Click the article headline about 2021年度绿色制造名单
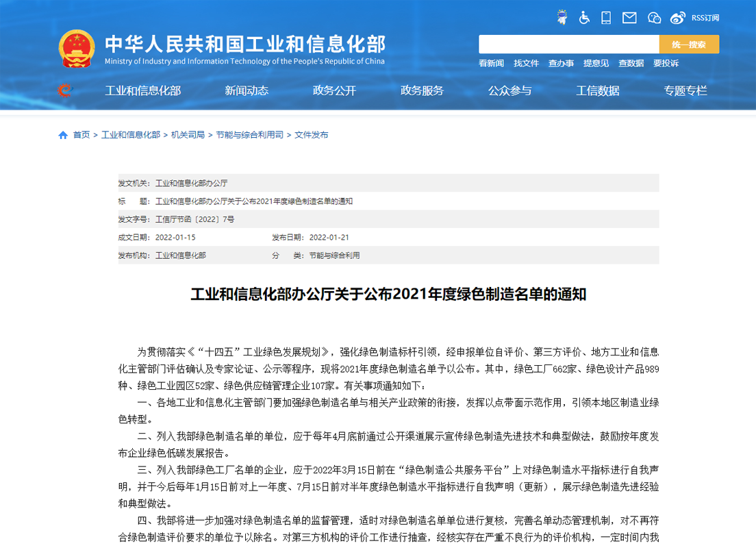This screenshot has height=548, width=756. point(388,295)
